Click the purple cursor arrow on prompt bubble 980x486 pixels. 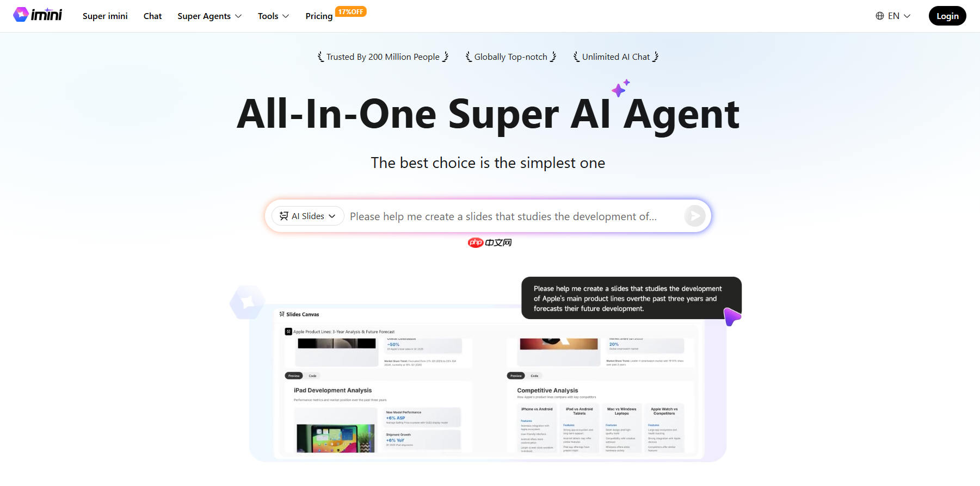[x=732, y=316]
